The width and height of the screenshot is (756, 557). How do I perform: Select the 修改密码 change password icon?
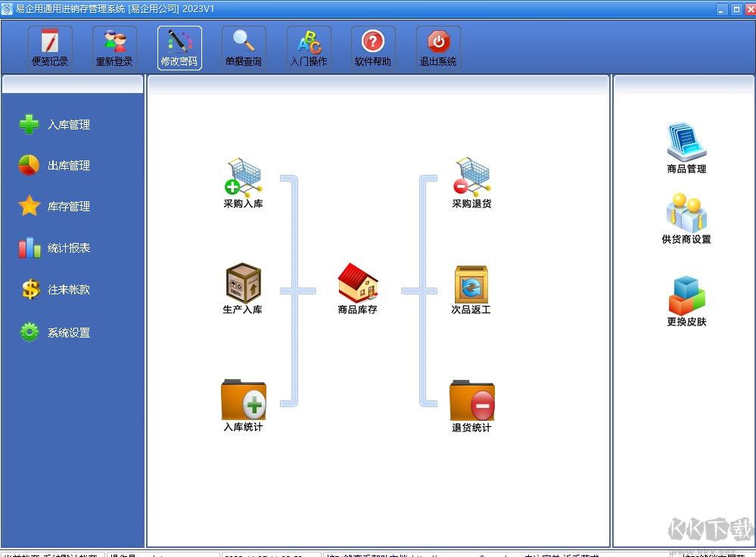(x=179, y=47)
